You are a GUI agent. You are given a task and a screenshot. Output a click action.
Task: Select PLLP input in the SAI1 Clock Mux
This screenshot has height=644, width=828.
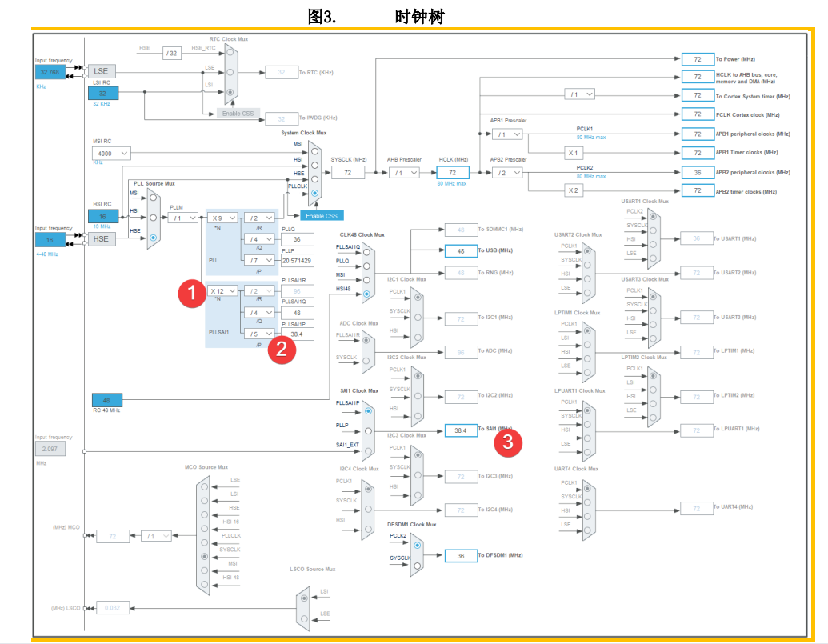pos(368,430)
